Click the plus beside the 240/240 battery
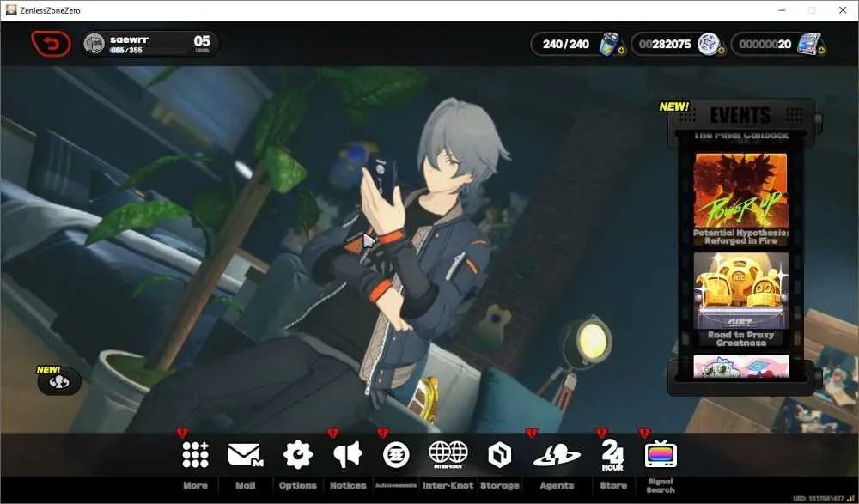This screenshot has height=504, width=859. click(621, 51)
